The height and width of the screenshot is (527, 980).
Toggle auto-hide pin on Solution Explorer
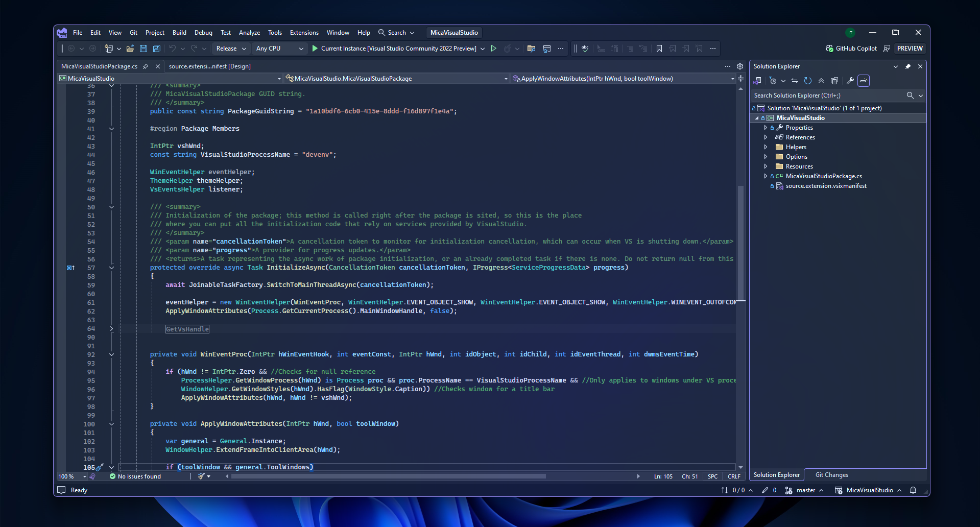tap(907, 66)
